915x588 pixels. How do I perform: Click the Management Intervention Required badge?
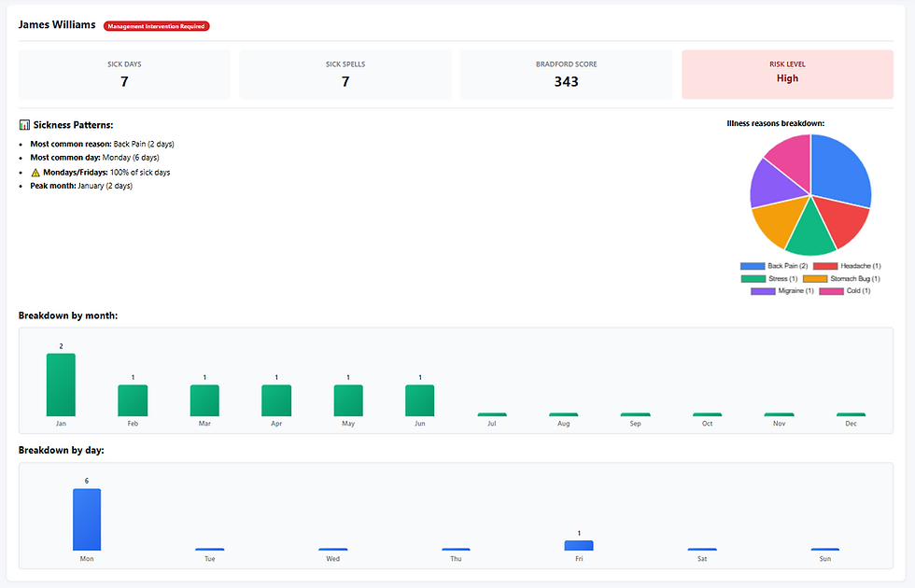tap(157, 26)
